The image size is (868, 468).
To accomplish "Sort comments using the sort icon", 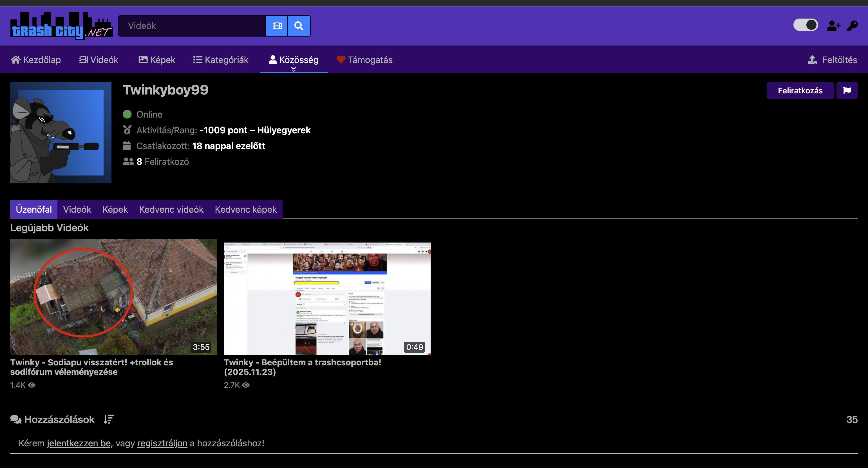I will pos(109,419).
